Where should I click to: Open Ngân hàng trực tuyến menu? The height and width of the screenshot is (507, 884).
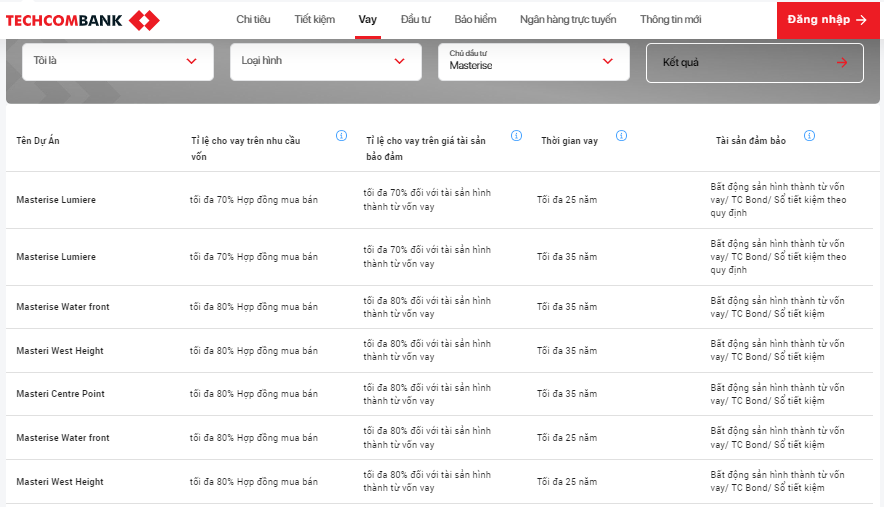[x=568, y=19]
